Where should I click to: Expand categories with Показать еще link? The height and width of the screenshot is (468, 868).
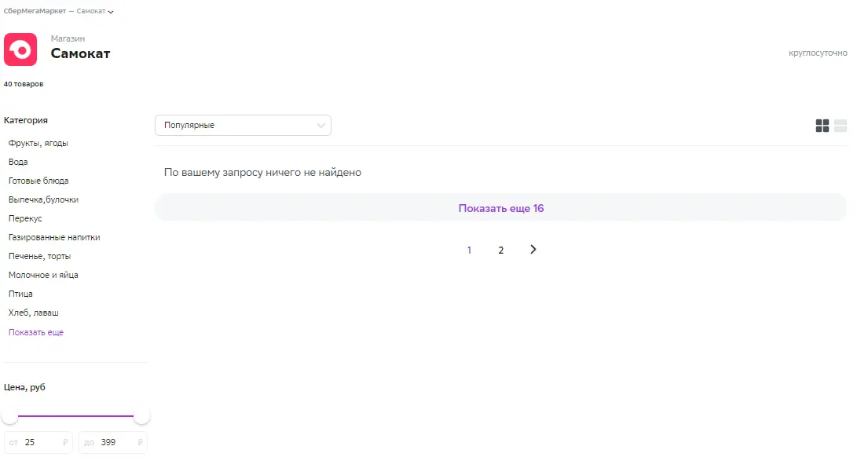coord(36,332)
